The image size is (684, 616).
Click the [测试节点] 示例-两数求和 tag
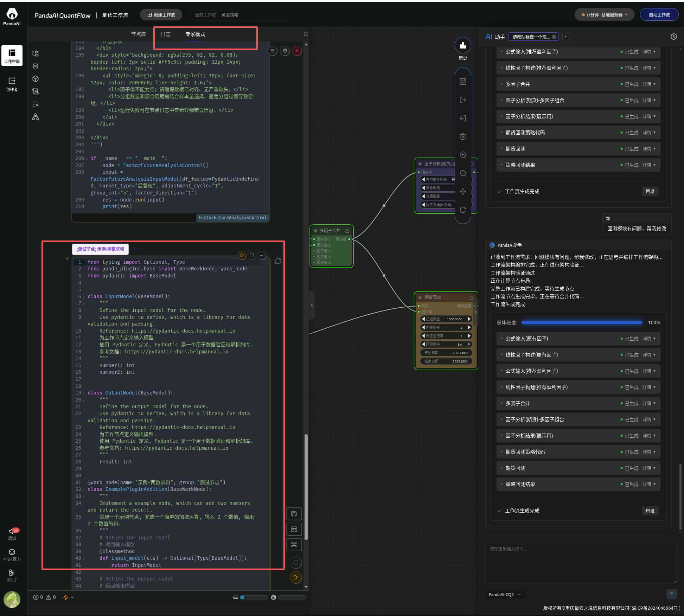click(100, 249)
